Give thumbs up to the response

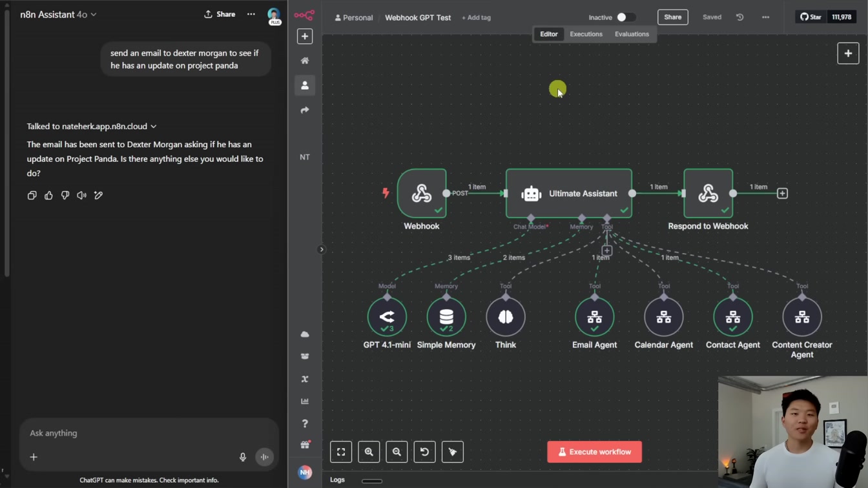tap(48, 196)
